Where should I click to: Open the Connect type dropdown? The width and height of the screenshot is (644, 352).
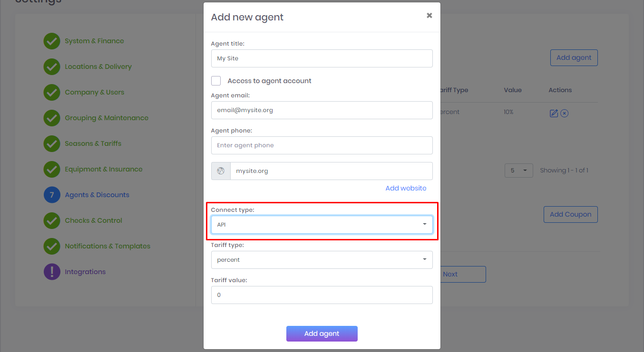tap(322, 225)
